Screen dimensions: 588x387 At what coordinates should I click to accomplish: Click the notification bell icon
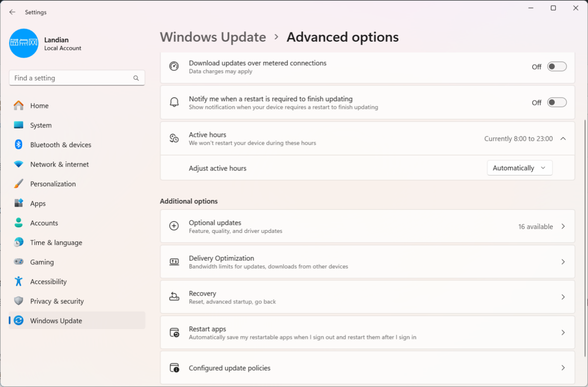174,102
